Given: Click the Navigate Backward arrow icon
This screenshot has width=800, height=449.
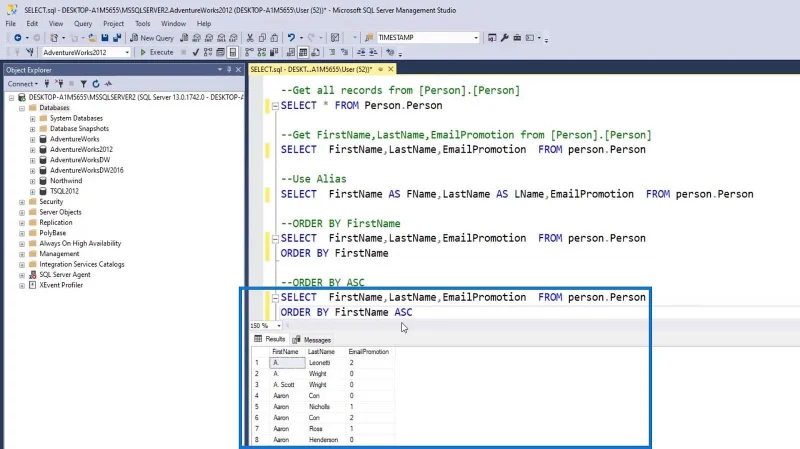Looking at the screenshot, I should (17, 38).
